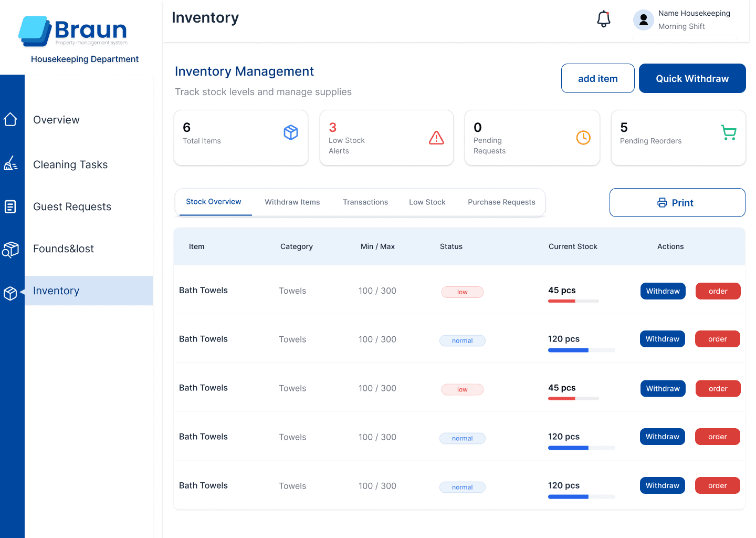Screen dimensions: 756x538
Task: Click the red warning triangle on Low Stock Alerts
Action: tap(436, 138)
